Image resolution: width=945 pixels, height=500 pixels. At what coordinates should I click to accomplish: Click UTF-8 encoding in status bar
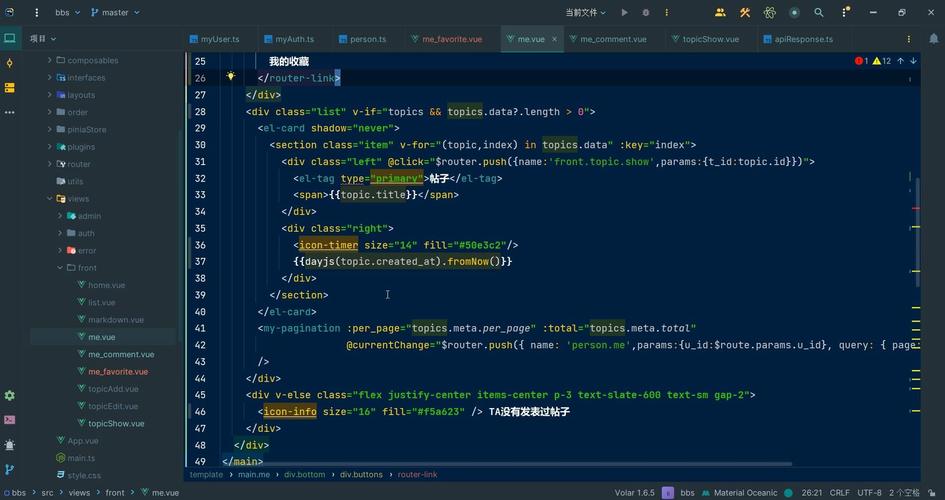(869, 493)
